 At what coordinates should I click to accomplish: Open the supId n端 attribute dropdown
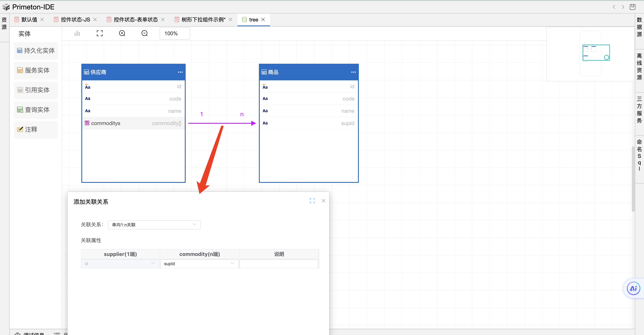coord(199,264)
